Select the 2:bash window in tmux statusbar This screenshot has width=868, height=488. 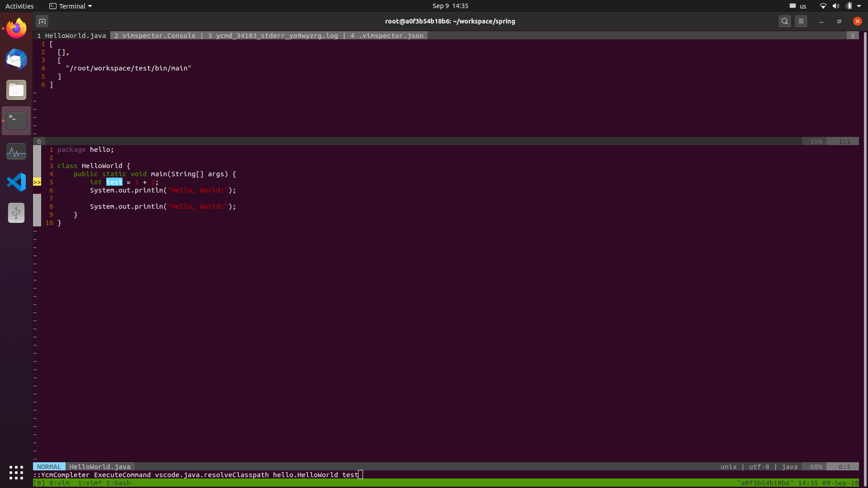pos(120,483)
